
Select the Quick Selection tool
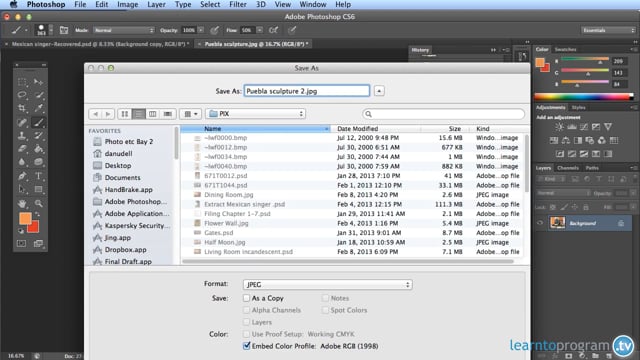(x=38, y=95)
